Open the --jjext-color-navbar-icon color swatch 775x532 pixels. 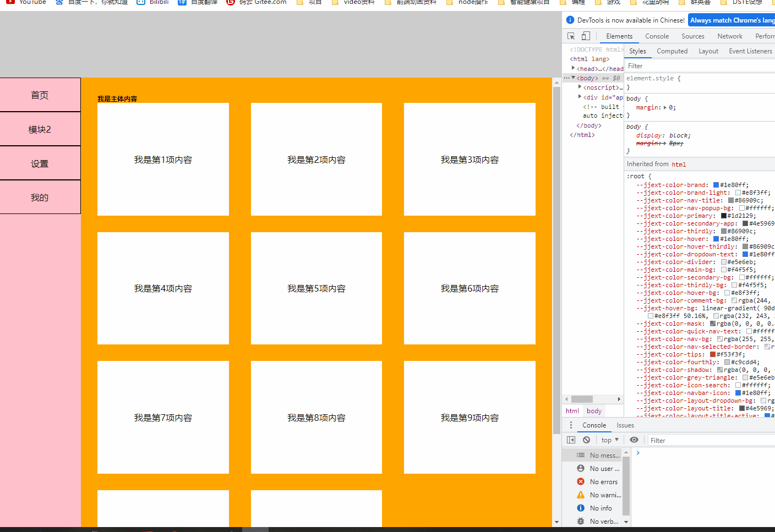coord(738,393)
